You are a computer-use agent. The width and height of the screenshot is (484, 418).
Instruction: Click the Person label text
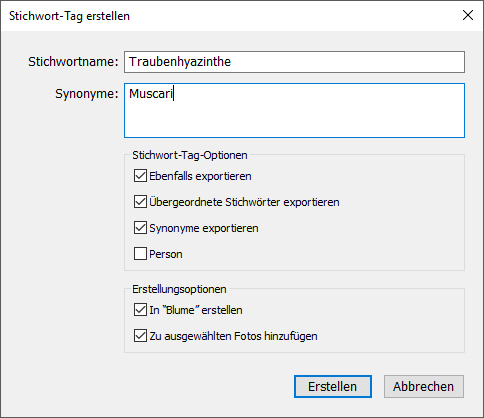(x=166, y=254)
